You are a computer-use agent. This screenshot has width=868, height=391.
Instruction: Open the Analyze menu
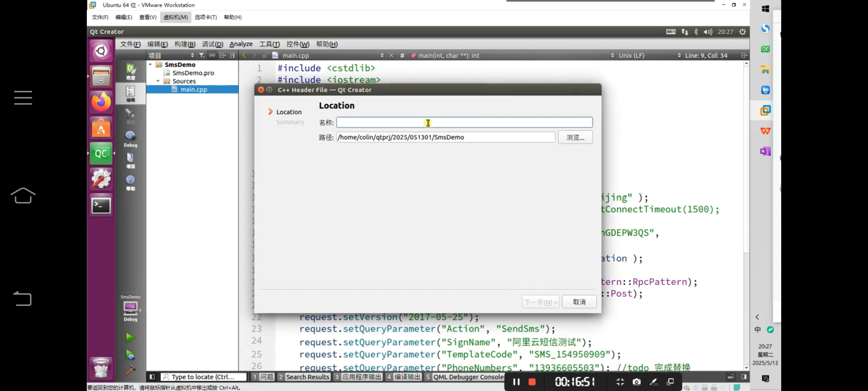[x=241, y=44]
